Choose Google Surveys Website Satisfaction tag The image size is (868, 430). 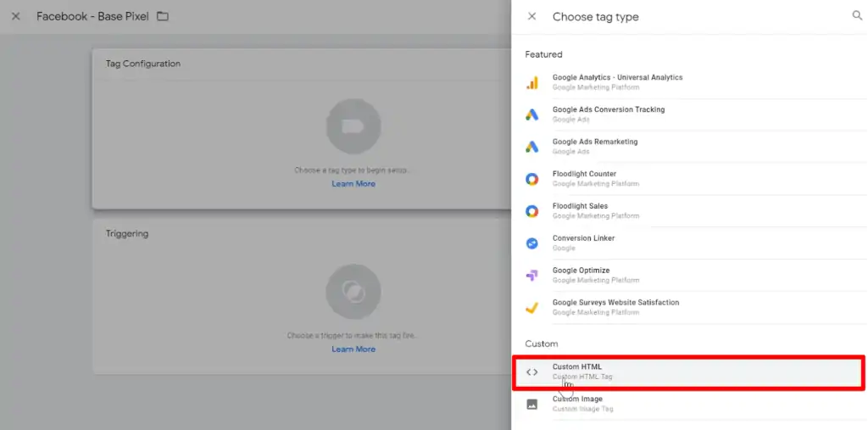[689, 308]
